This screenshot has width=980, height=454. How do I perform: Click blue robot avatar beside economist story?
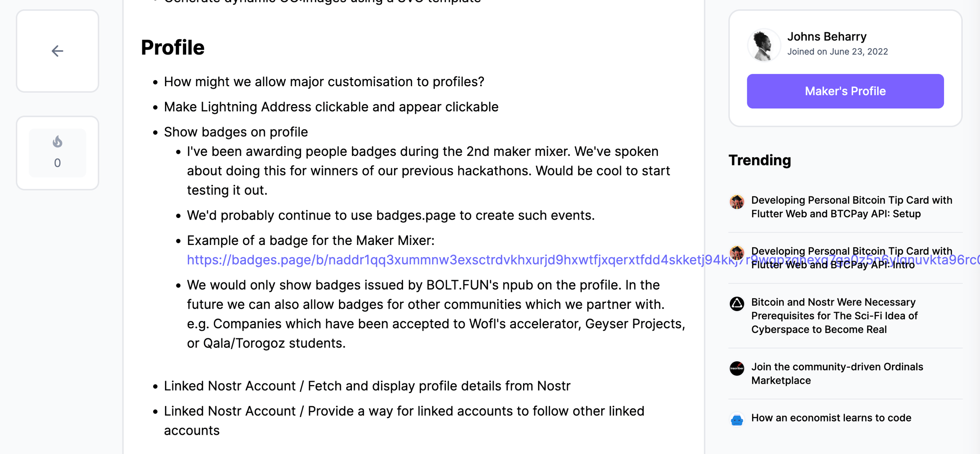pos(737,419)
